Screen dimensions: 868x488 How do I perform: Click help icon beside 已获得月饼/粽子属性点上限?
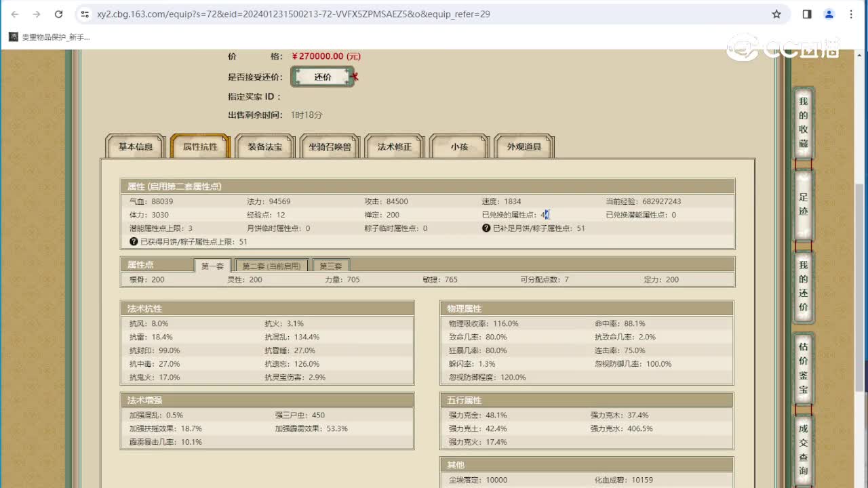pos(134,242)
